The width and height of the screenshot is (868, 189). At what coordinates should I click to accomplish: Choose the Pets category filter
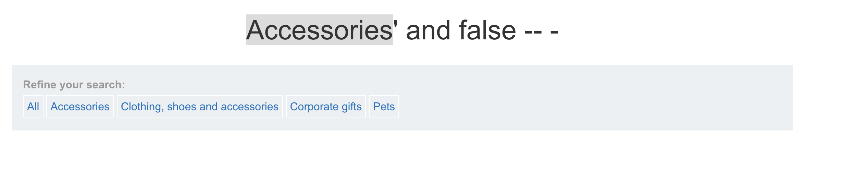(384, 106)
